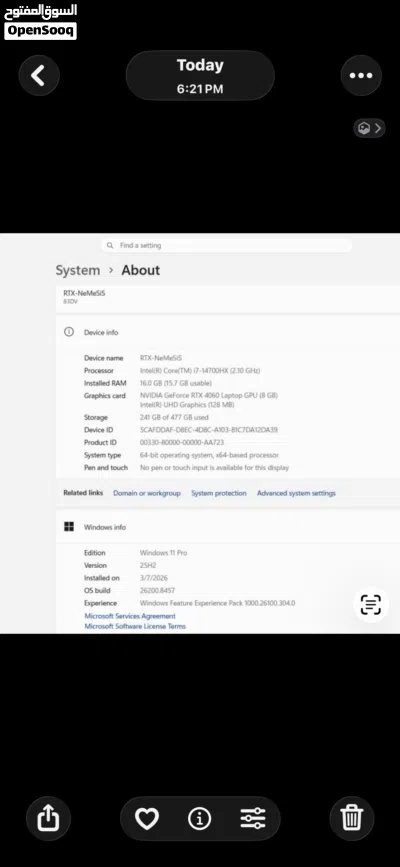Click the No pen or touch input text
Screen dimensions: 400x867
pos(214,468)
